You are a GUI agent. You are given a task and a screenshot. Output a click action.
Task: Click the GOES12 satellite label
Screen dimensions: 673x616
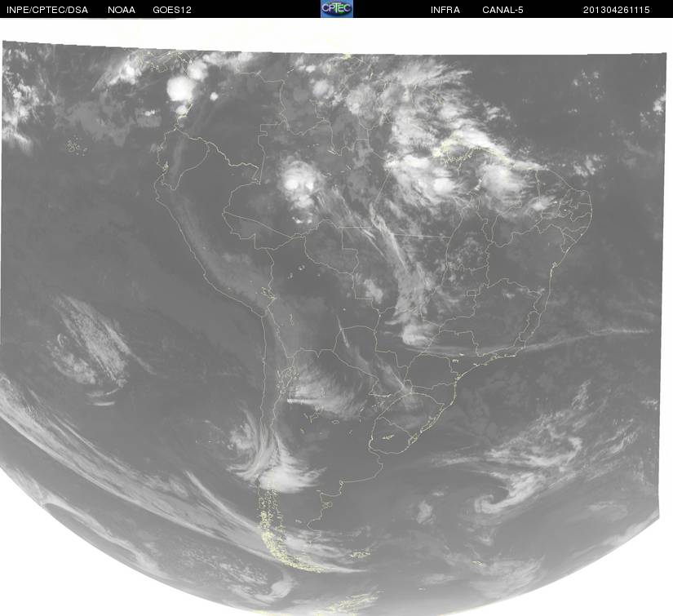tap(172, 10)
